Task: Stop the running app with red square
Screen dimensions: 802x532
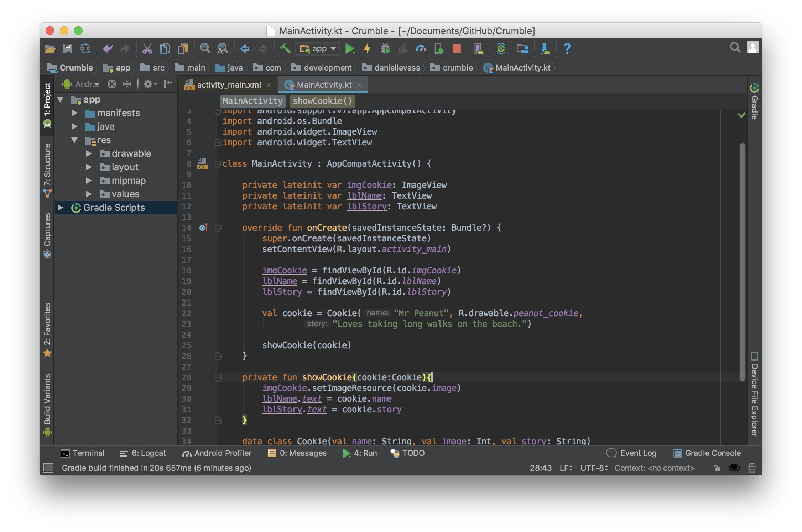Action: 457,48
